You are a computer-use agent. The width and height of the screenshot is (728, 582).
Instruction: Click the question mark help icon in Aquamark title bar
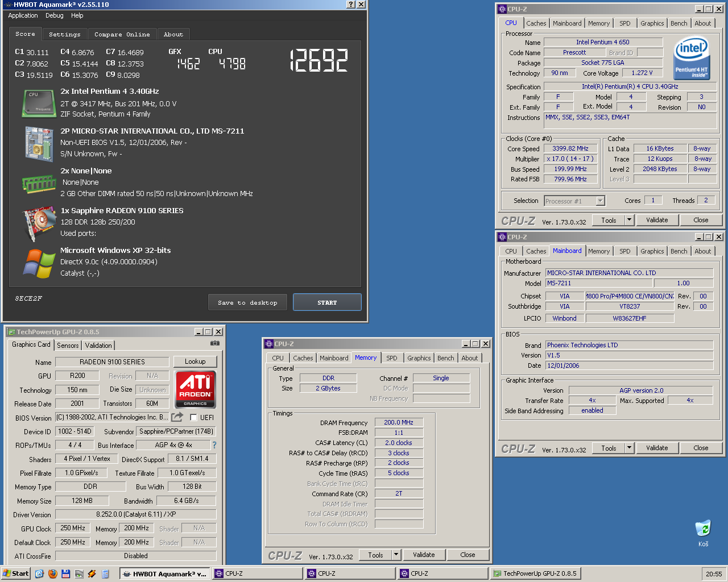point(351,5)
